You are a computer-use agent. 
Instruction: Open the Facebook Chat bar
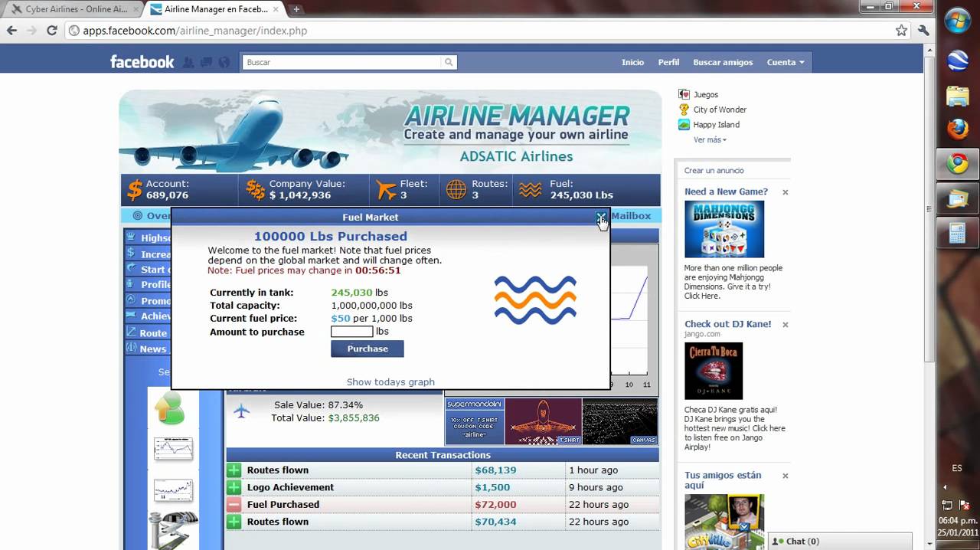tap(840, 541)
